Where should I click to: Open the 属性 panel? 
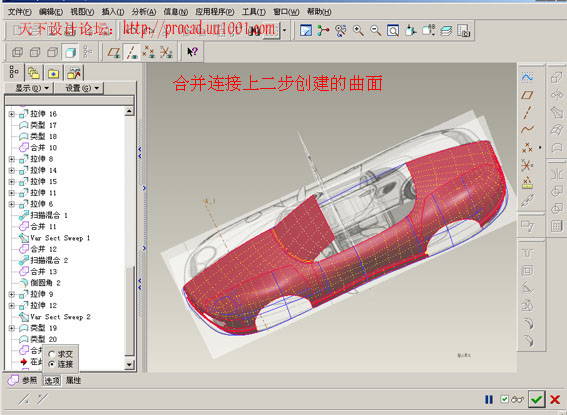tap(73, 380)
